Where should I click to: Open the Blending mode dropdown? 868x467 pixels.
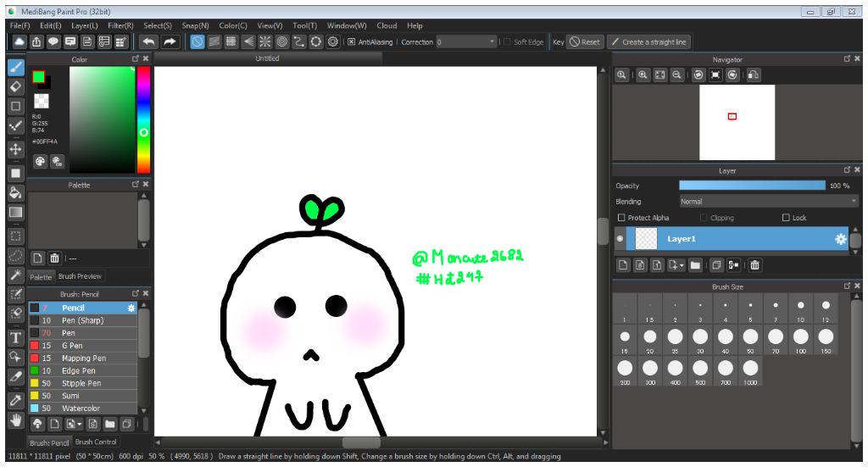769,202
